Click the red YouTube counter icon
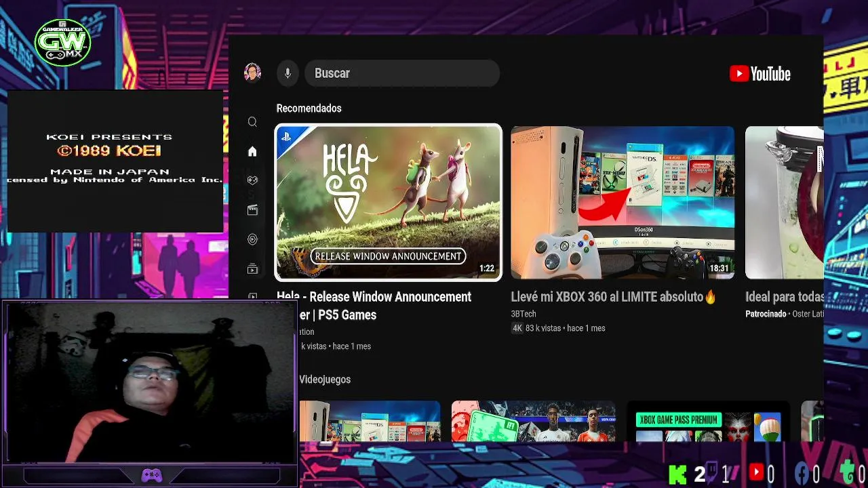Screen dimensions: 868x488 [x=757, y=472]
